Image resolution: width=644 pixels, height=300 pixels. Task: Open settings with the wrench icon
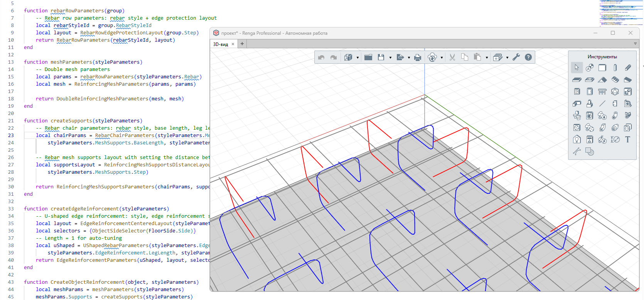(x=516, y=58)
